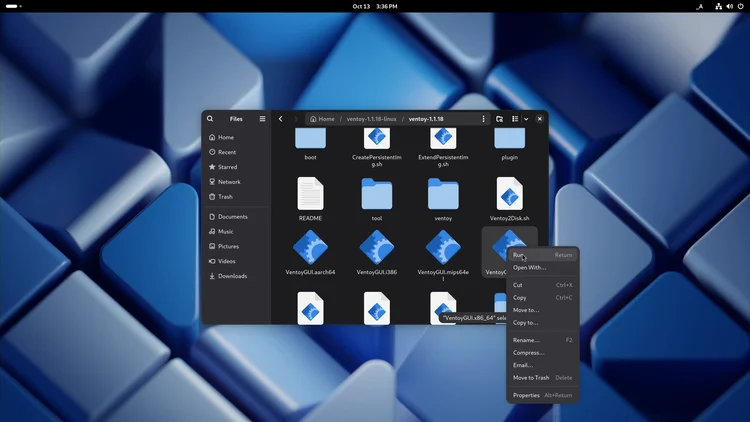This screenshot has height=422, width=750.
Task: Open the Files hamburger main menu
Action: coord(262,119)
